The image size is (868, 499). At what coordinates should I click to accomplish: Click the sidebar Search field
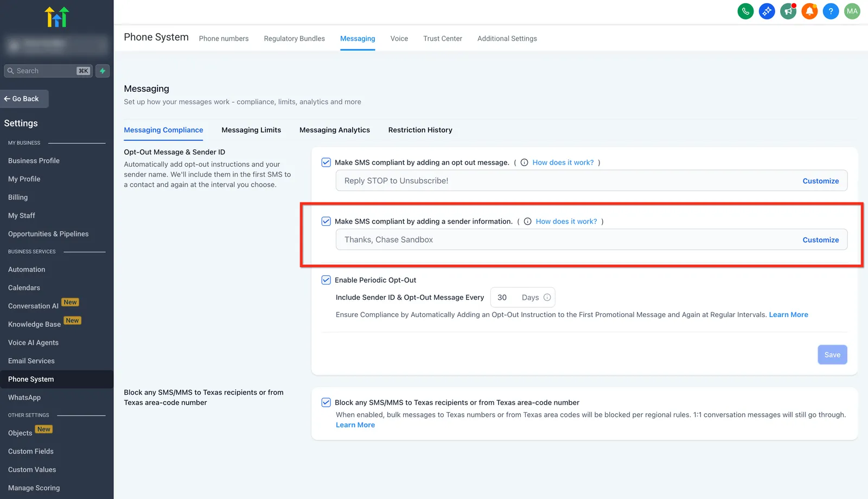[x=48, y=71]
